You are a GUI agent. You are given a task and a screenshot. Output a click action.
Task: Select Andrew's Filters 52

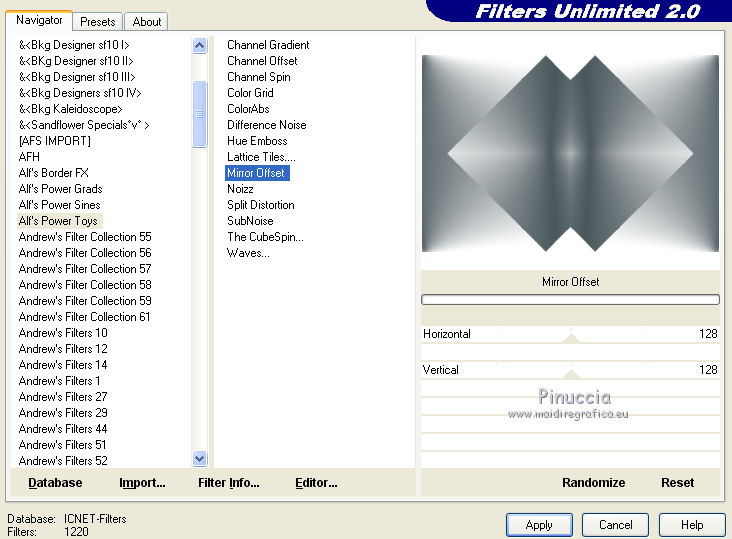(63, 461)
